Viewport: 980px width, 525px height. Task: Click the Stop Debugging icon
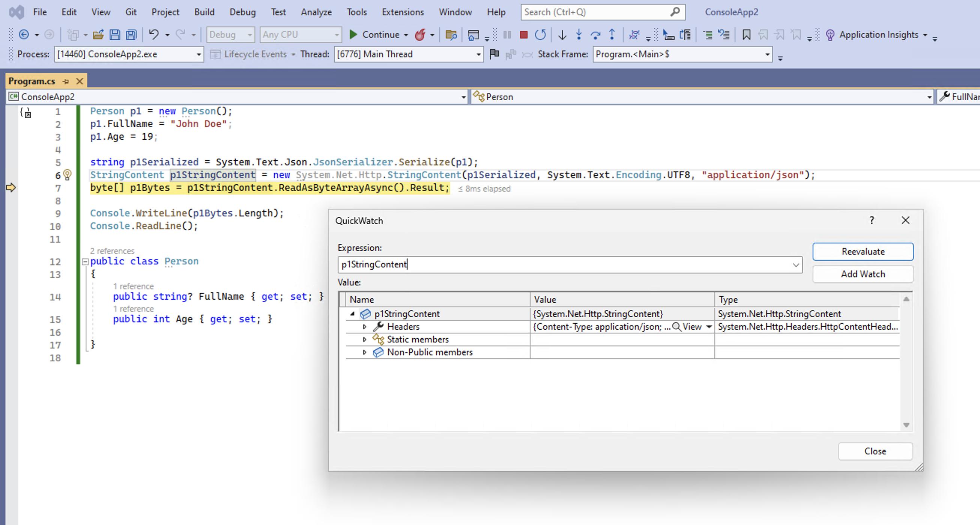click(523, 35)
